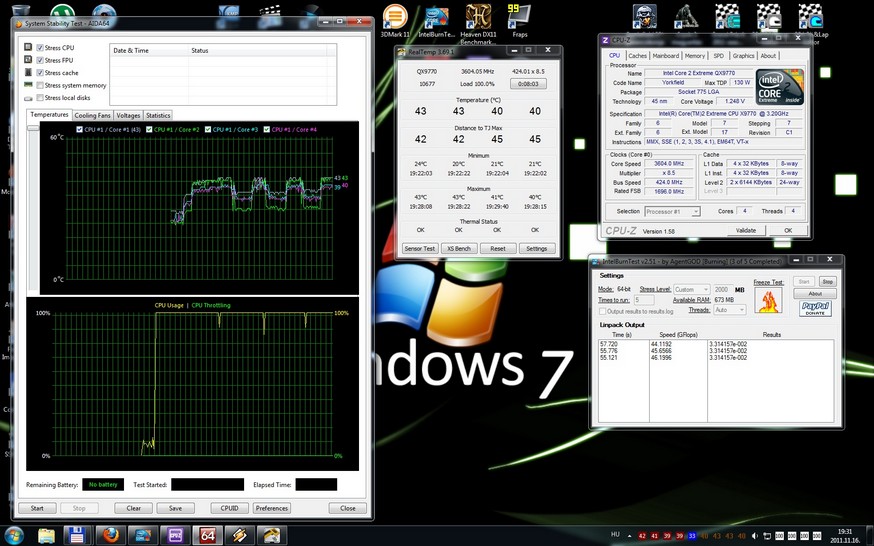The width and height of the screenshot is (874, 546).
Task: Uncheck the Stress cache checkbox
Action: [x=40, y=72]
